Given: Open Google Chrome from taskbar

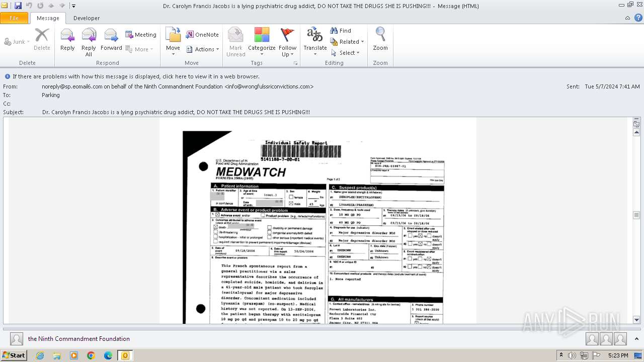Looking at the screenshot, I should (91, 355).
